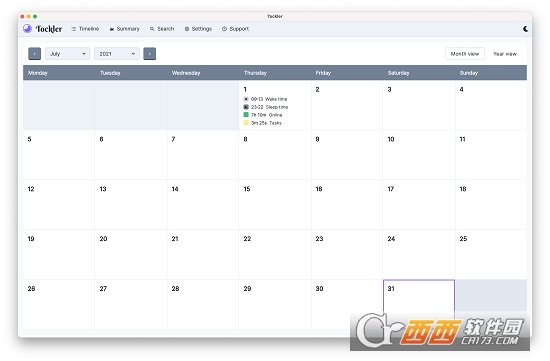Select '7h 10m Online' entry
The width and height of the screenshot is (550, 361).
pyautogui.click(x=263, y=115)
